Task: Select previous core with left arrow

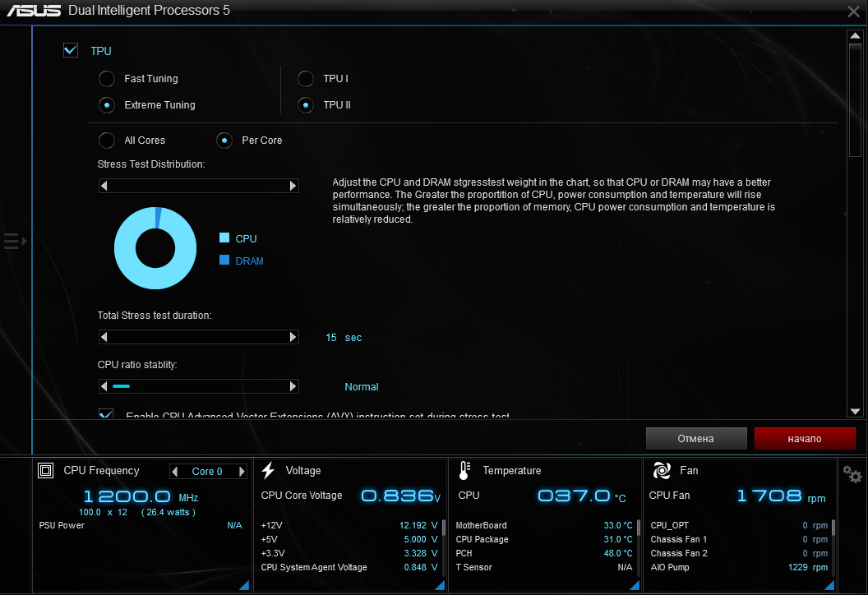Action: (175, 472)
